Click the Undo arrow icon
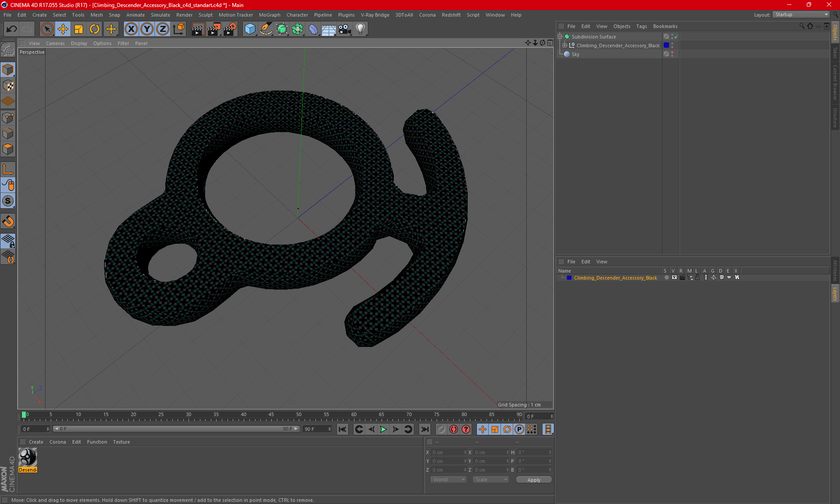840x504 pixels. pos(12,29)
